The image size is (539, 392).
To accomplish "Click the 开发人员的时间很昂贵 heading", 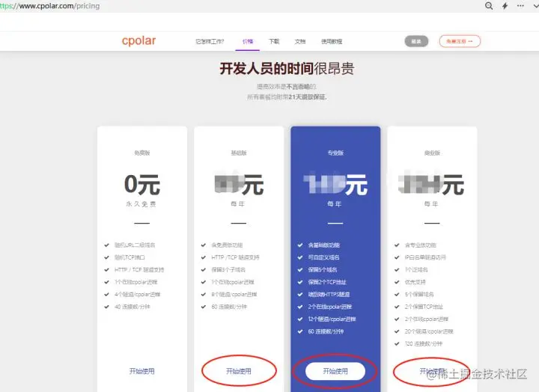I will tap(287, 69).
